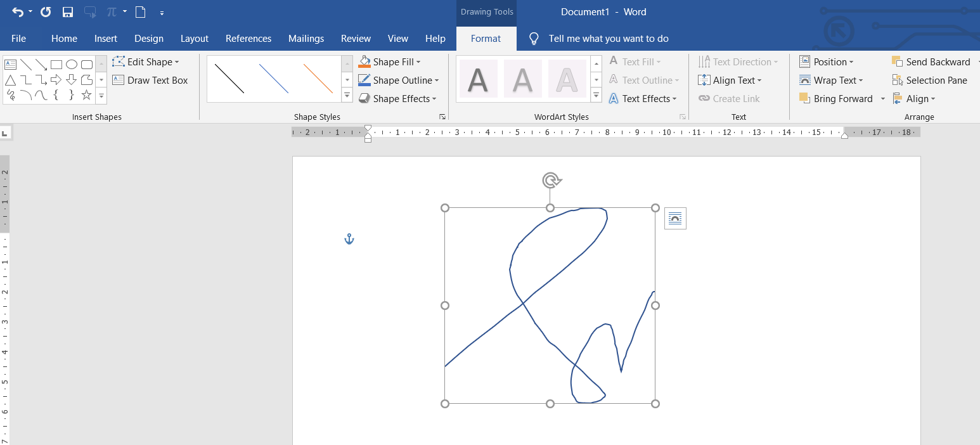Open the Insert ribbon tab
Image resolution: width=980 pixels, height=445 pixels.
105,39
